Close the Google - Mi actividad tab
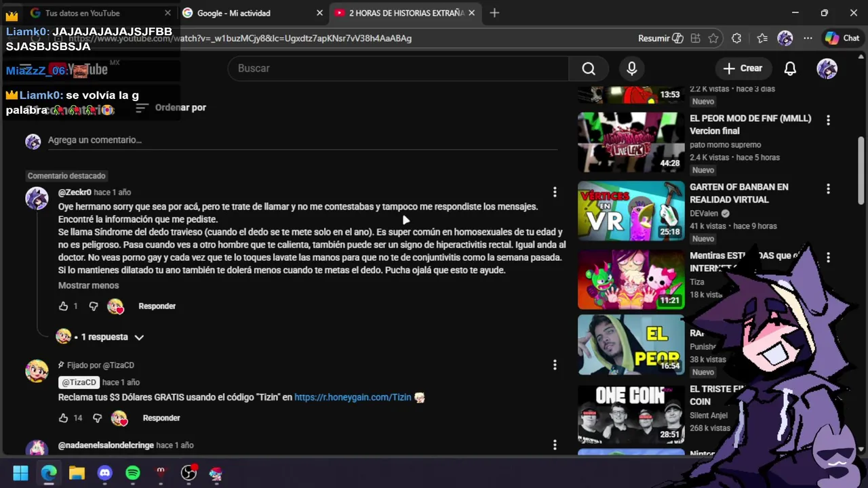 click(319, 13)
